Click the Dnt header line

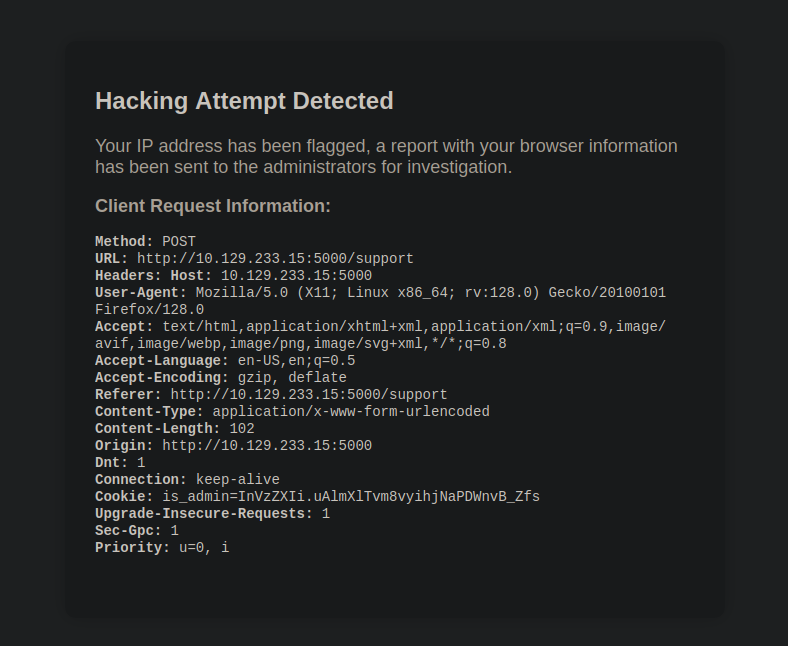pyautogui.click(x=120, y=463)
